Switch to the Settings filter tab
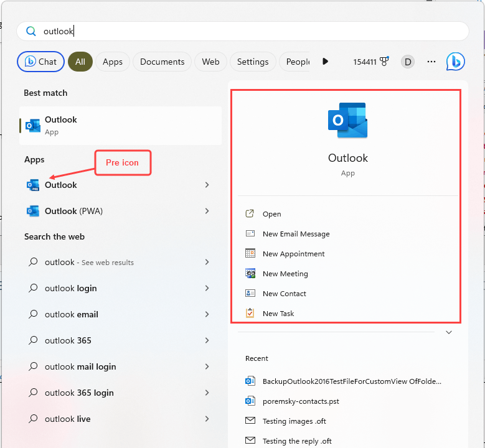485x448 pixels. click(253, 62)
